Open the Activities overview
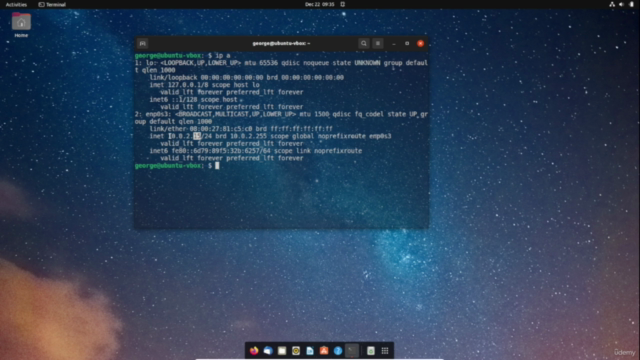This screenshot has height=360, width=640. click(x=16, y=4)
